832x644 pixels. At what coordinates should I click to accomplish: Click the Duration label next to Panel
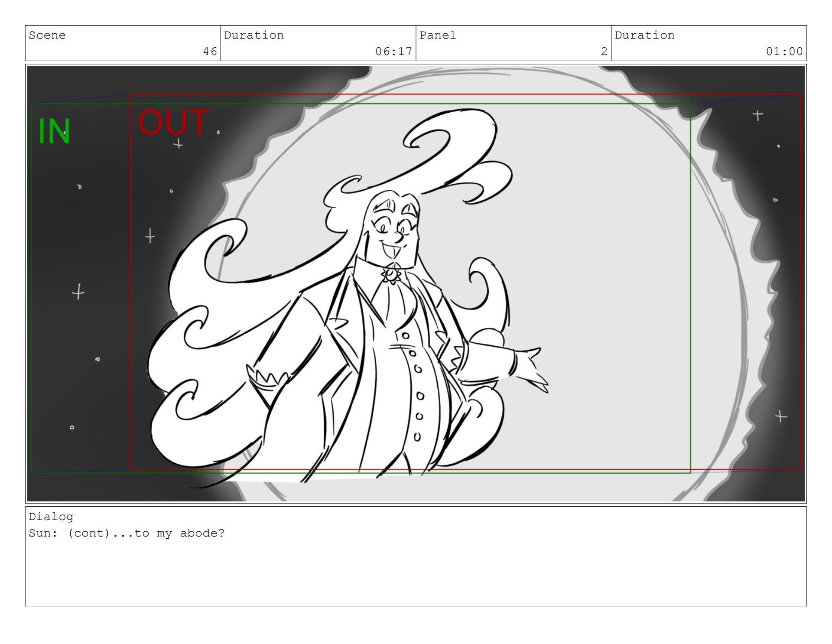pos(645,35)
